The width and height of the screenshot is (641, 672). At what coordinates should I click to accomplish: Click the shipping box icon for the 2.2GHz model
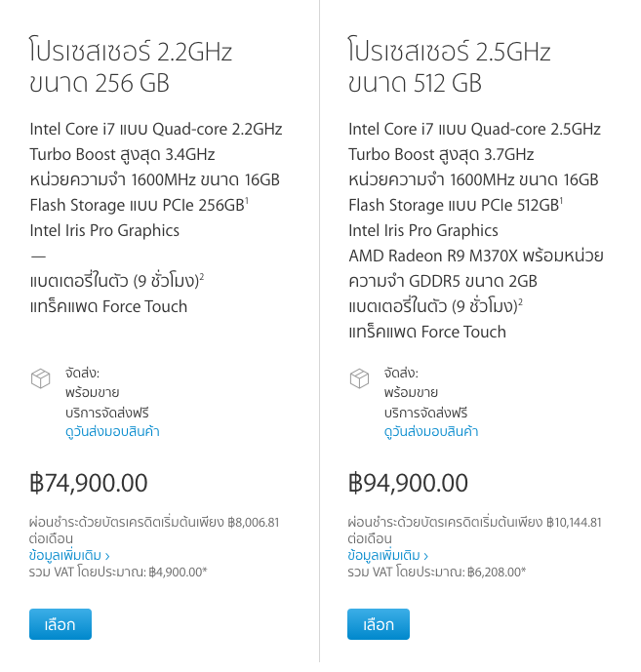(x=41, y=378)
